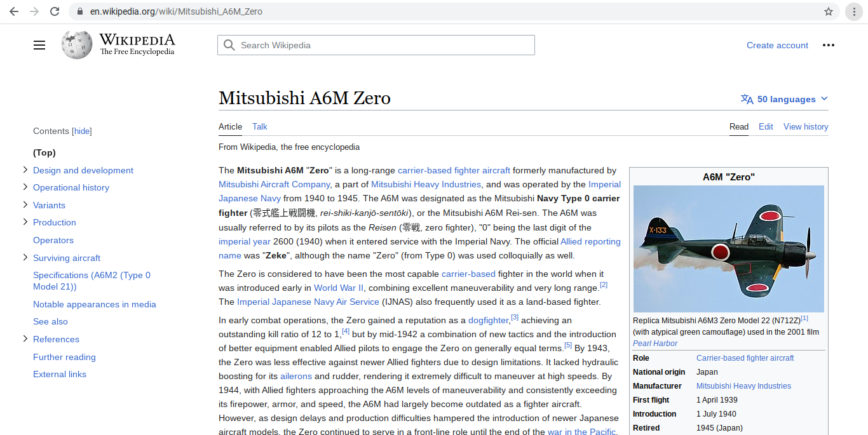Viewport: 868px width, 435px height.
Task: Click the padlock site info icon
Action: tap(79, 11)
